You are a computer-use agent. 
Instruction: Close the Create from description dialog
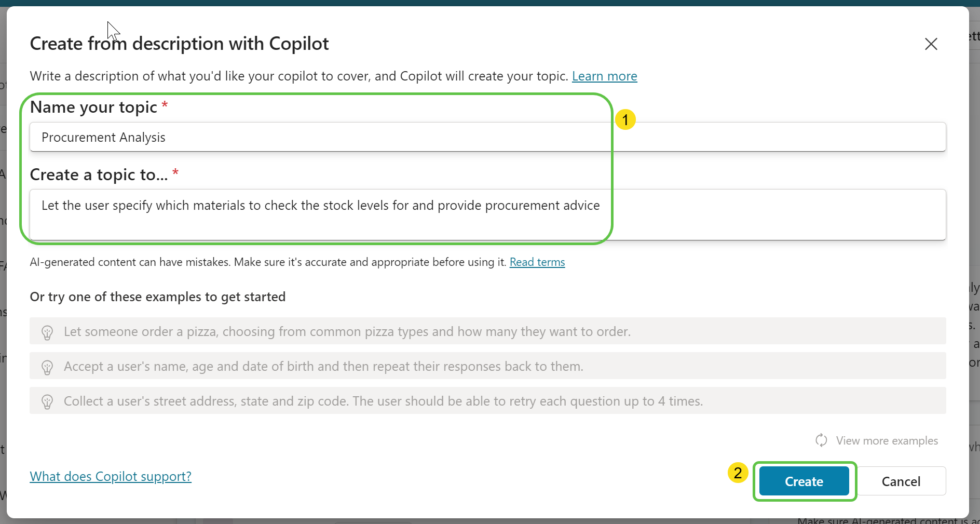pyautogui.click(x=931, y=44)
